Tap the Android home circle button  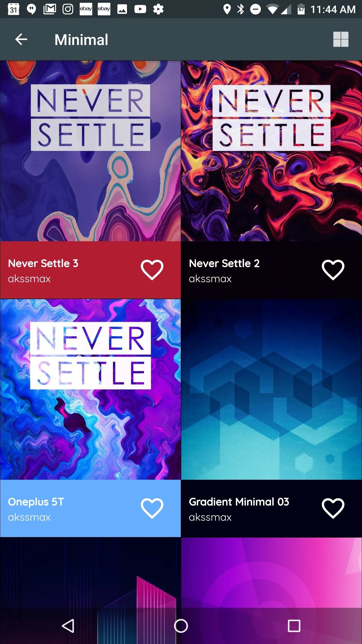(181, 626)
